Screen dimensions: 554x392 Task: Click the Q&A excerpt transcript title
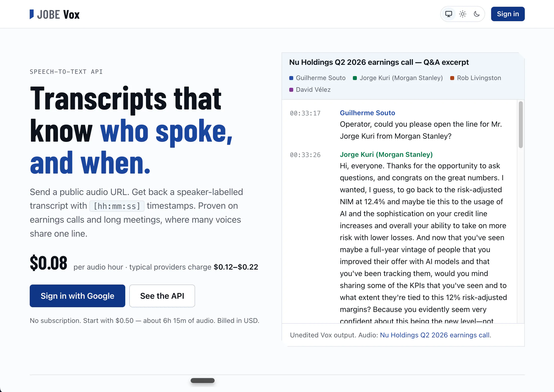click(379, 62)
